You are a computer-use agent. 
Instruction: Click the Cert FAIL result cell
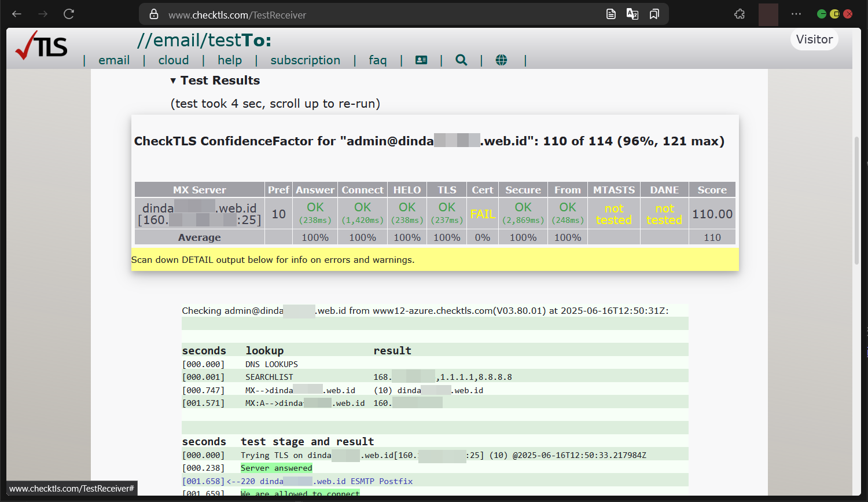coord(483,214)
